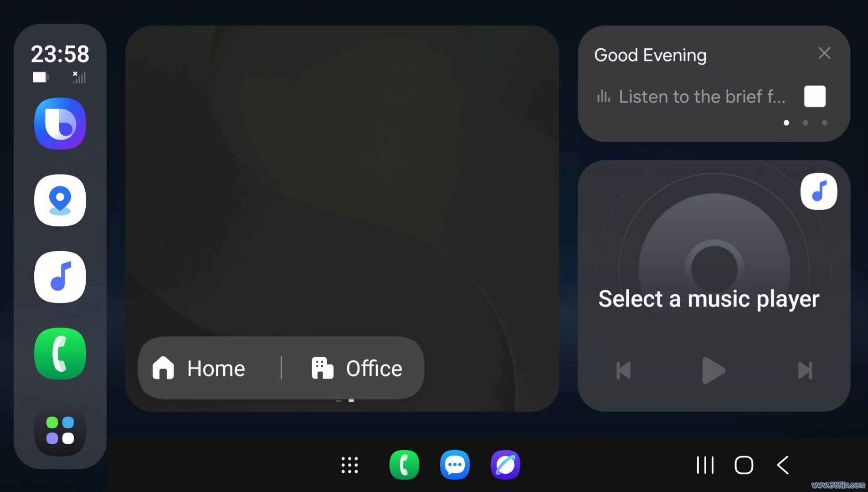
Task: Launch the maps location app in sidebar
Action: click(60, 200)
